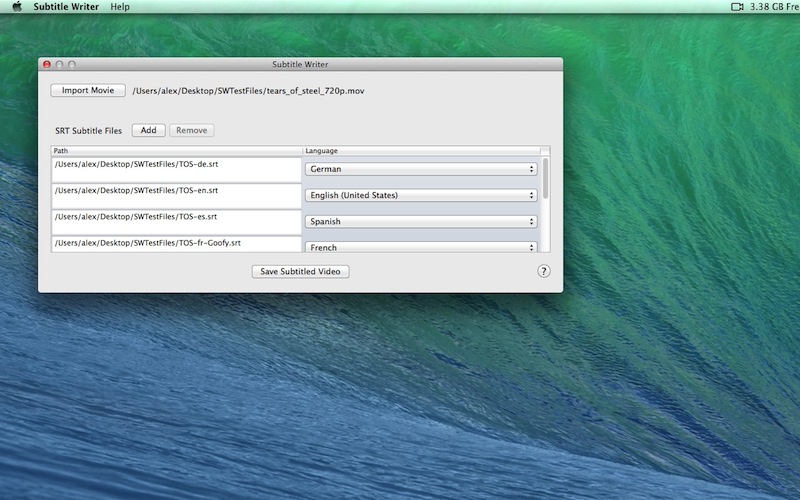Screen dimensions: 800x500
Task: Click Save Subtitled Video button
Action: tap(301, 271)
